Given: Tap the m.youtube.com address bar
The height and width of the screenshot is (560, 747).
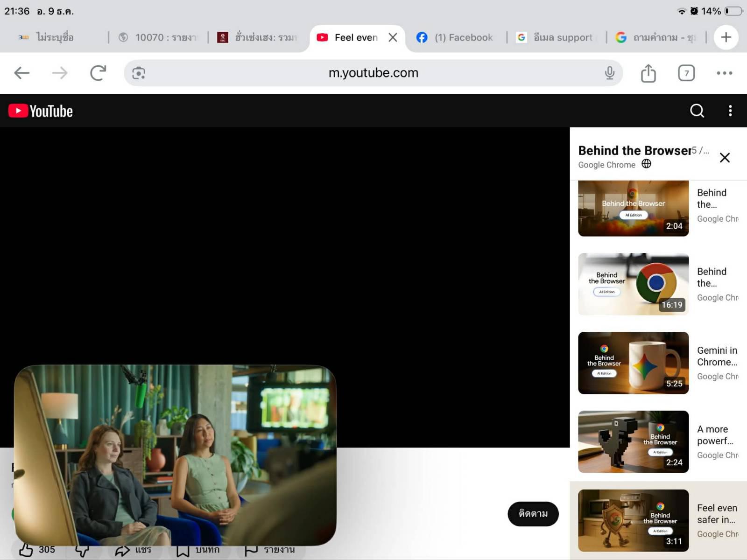Looking at the screenshot, I should (373, 73).
